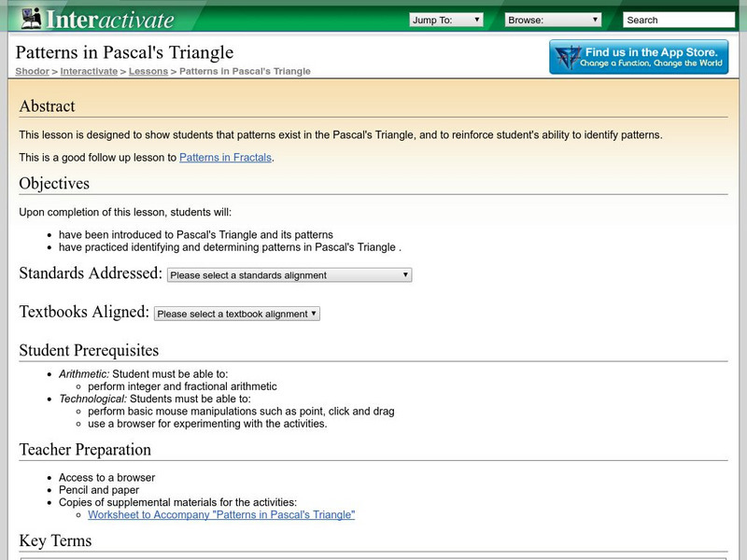This screenshot has height=560, width=747.
Task: Click the Key Terms heading
Action: point(55,541)
